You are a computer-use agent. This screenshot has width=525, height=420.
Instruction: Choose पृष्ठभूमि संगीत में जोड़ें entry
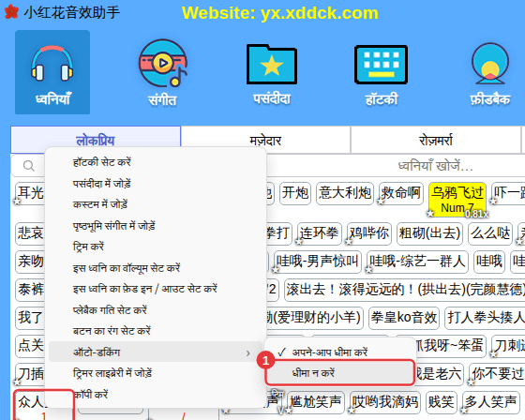(156, 226)
